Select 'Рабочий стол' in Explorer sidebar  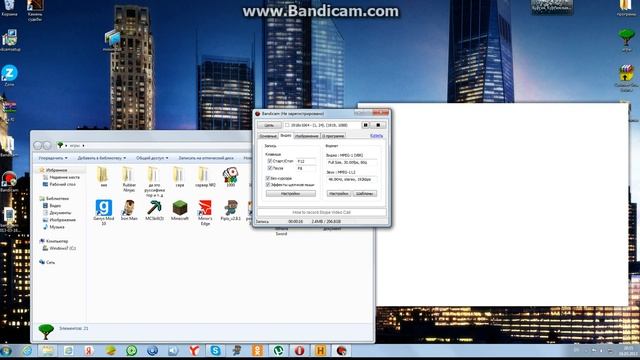59,184
